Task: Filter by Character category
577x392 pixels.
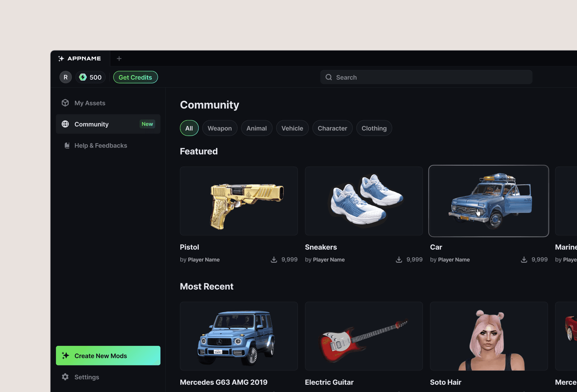Action: 332,128
